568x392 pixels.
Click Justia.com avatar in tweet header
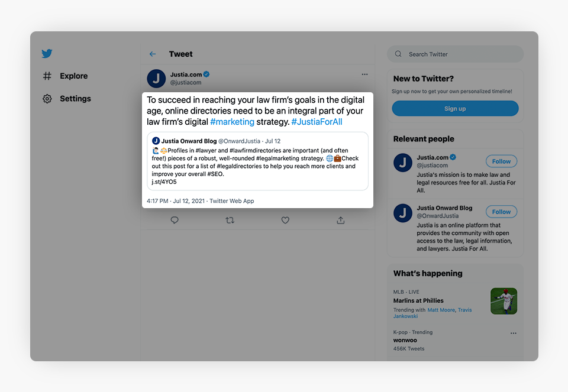[x=156, y=78]
